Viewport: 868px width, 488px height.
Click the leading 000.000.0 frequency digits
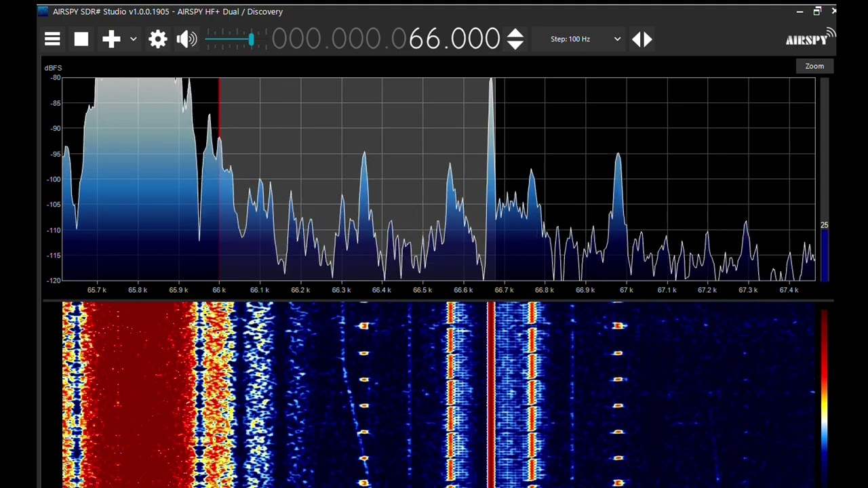point(338,39)
